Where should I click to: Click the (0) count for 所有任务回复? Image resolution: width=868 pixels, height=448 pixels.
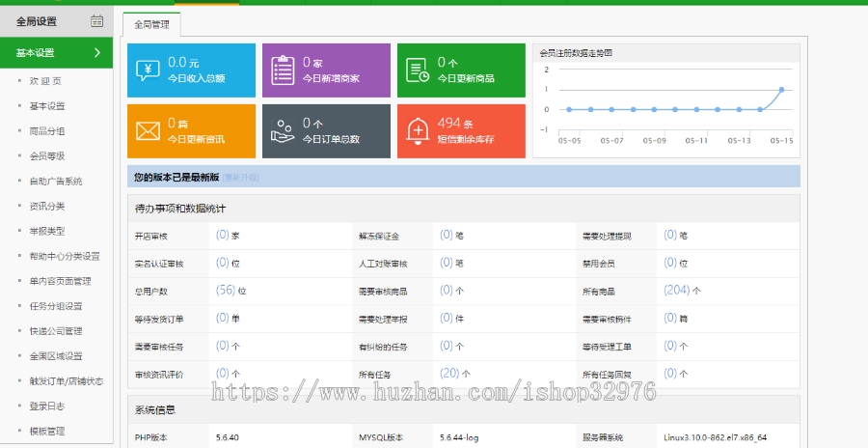pos(670,373)
